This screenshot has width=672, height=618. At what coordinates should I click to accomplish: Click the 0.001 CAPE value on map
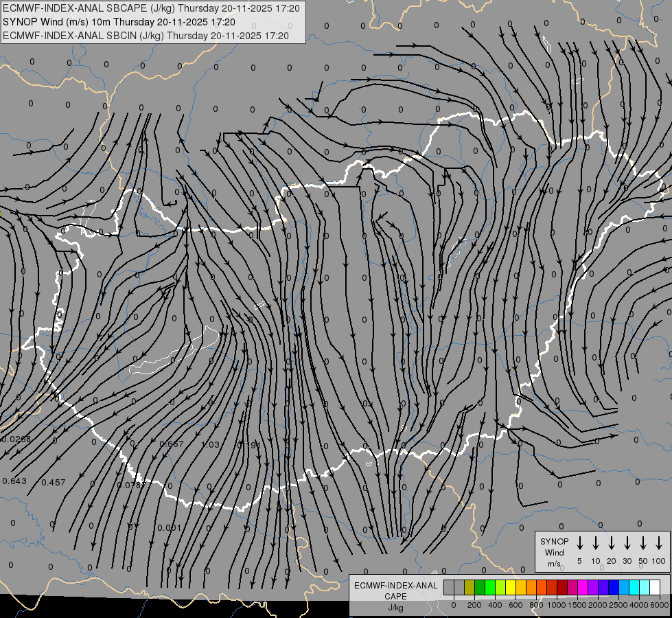[170, 528]
